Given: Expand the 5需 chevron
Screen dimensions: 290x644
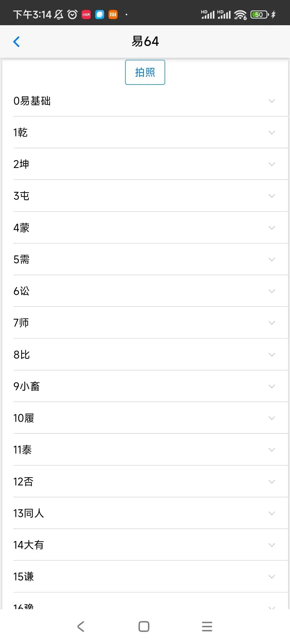Looking at the screenshot, I should pyautogui.click(x=272, y=259).
